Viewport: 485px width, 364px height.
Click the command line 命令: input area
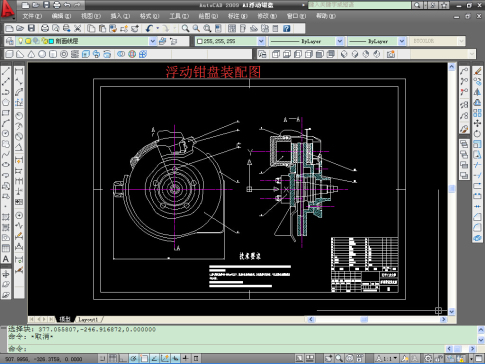(x=228, y=349)
